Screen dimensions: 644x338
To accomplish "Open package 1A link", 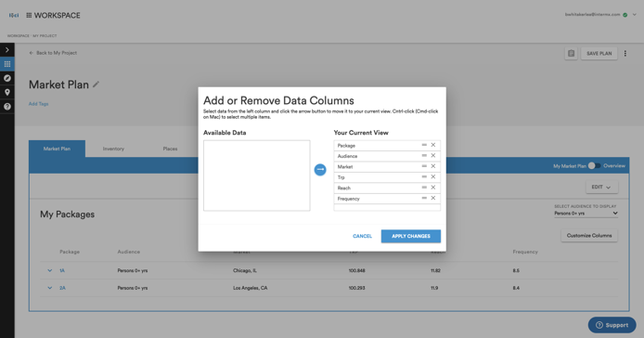I will point(62,270).
